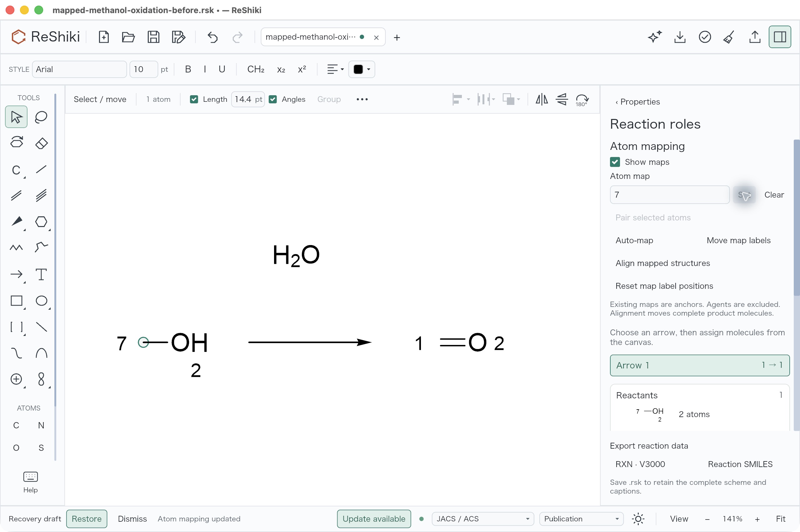The height and width of the screenshot is (532, 800).
Task: Select Arrow 1 in reaction roles
Action: [699, 365]
